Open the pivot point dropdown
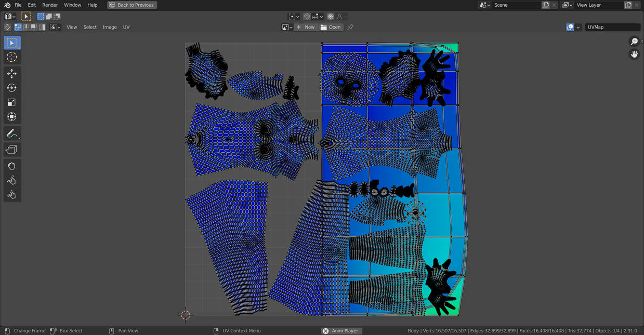This screenshot has width=644, height=335. coord(294,17)
